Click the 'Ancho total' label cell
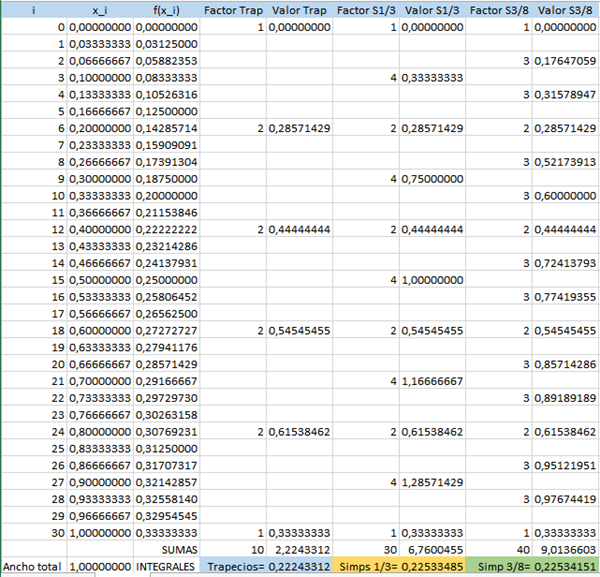This screenshot has width=600, height=577. click(x=34, y=567)
